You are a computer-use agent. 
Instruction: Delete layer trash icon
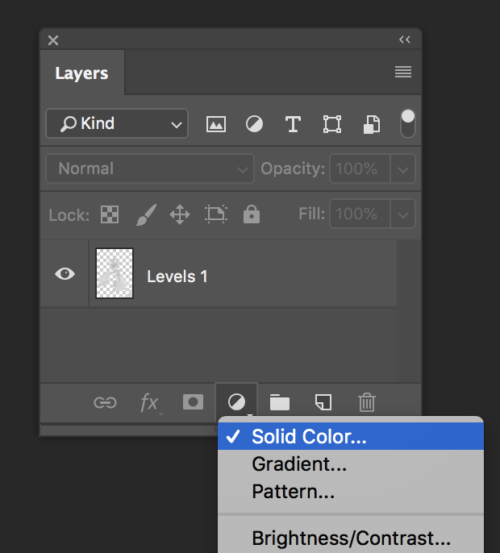tap(367, 402)
